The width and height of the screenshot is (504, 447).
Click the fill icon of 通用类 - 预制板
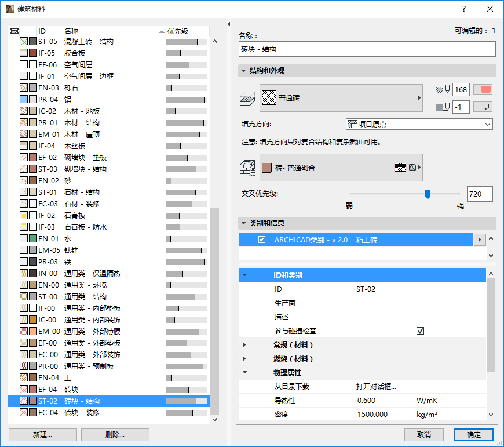click(24, 366)
